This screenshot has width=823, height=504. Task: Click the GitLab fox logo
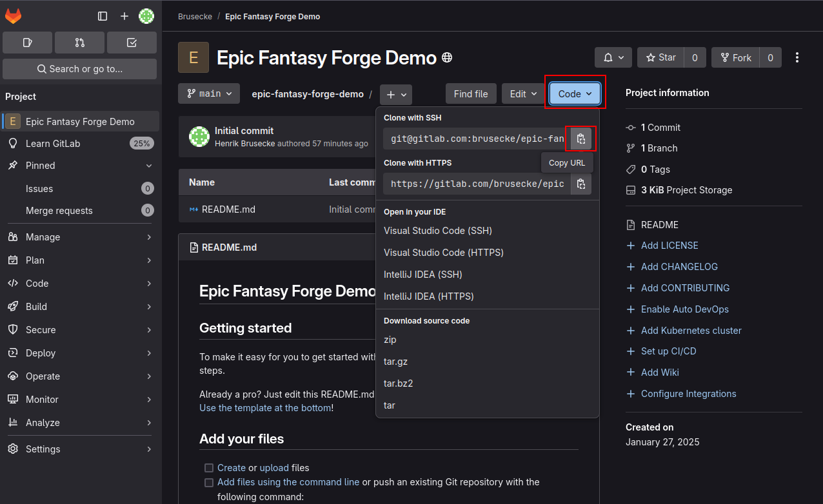click(13, 16)
